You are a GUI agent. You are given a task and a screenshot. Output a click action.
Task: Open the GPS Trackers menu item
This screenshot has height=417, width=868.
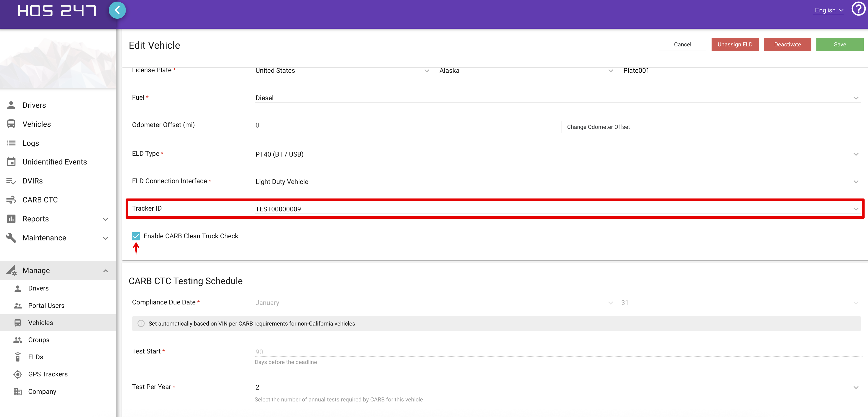tap(58, 374)
